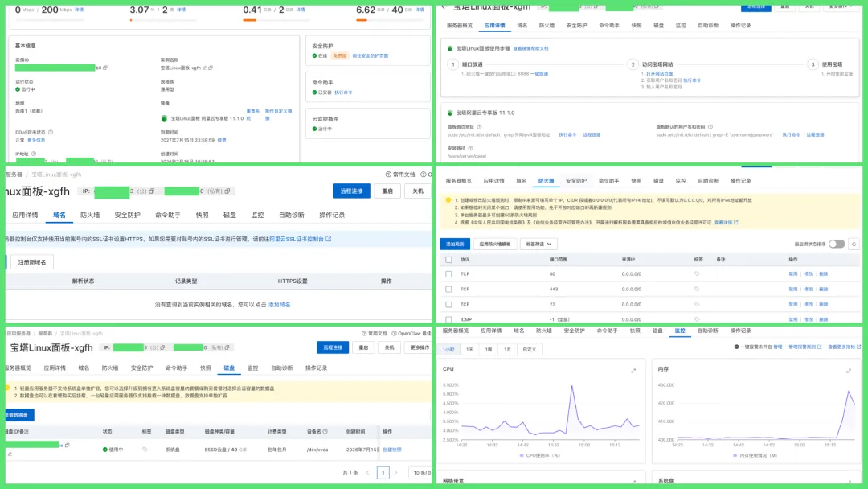Click the tag icon on the port 443 rule
The height and width of the screenshot is (489, 868).
pyautogui.click(x=697, y=289)
